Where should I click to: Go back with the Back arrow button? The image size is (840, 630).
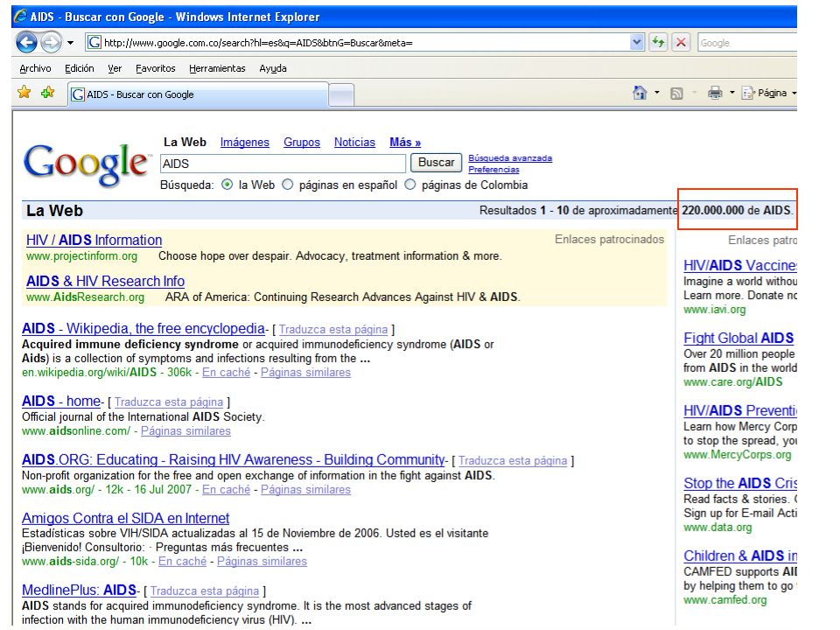[26, 42]
